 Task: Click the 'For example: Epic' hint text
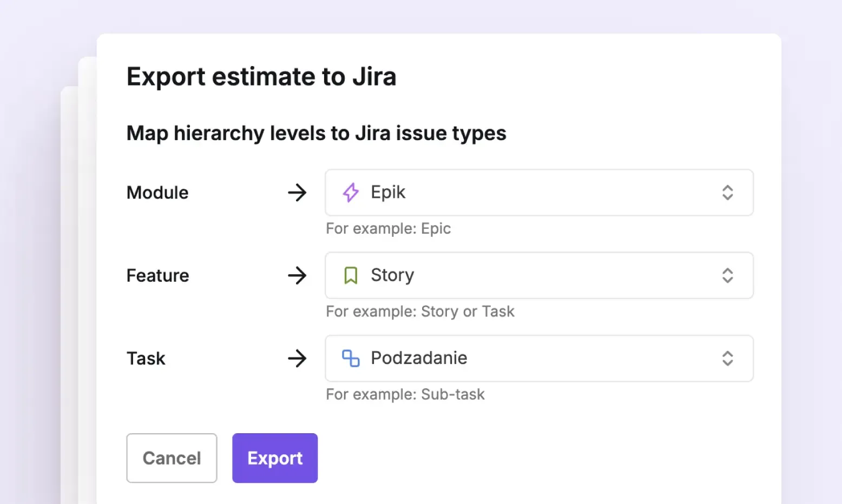pos(389,229)
